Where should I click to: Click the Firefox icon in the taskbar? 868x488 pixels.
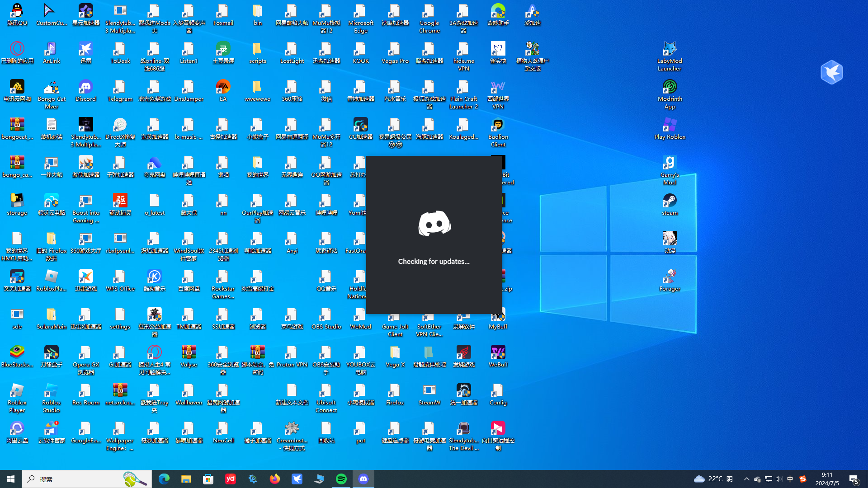pos(274,479)
